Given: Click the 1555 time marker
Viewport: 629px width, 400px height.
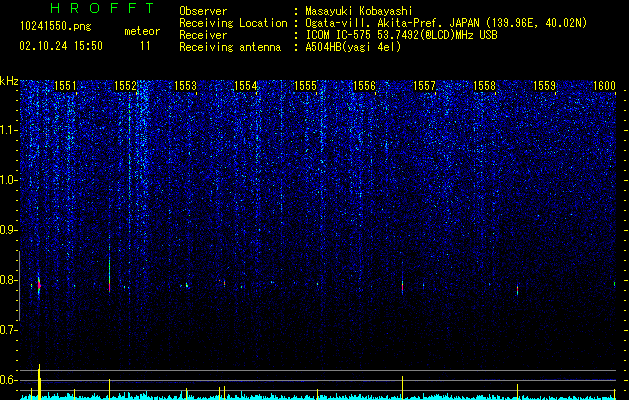Looking at the screenshot, I should [x=305, y=86].
